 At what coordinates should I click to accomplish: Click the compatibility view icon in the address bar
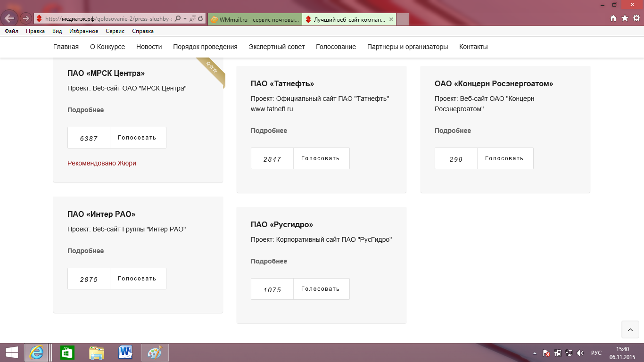click(x=192, y=19)
